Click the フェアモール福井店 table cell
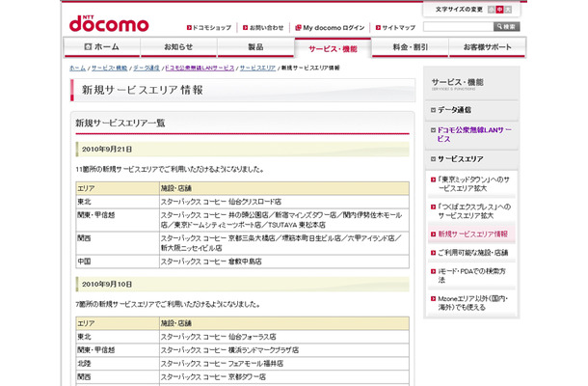The image size is (588, 386). pos(283,364)
